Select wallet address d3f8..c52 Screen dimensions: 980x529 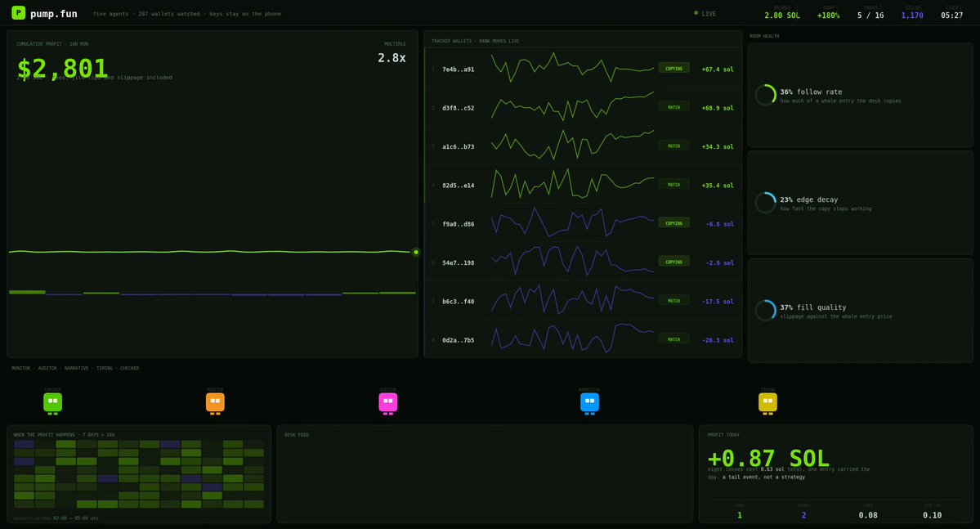tap(459, 108)
